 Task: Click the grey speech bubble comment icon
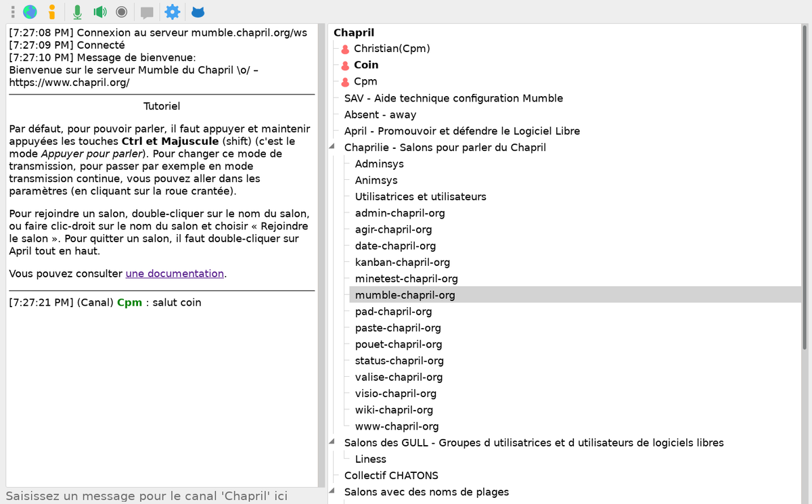point(147,12)
